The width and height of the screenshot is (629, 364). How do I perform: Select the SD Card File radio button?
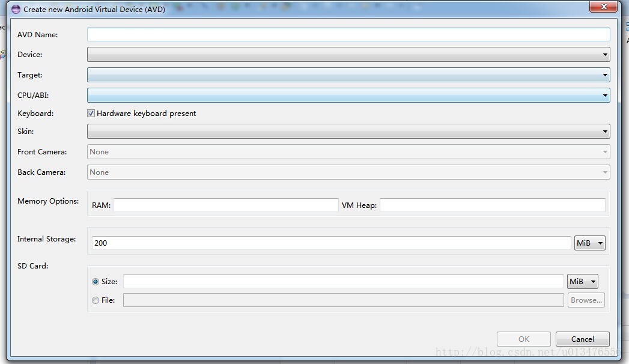click(96, 300)
